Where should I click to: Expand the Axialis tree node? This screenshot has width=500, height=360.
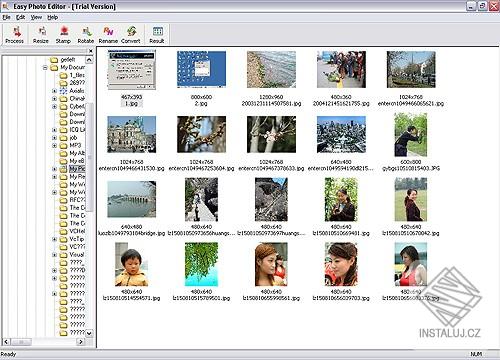(x=55, y=91)
